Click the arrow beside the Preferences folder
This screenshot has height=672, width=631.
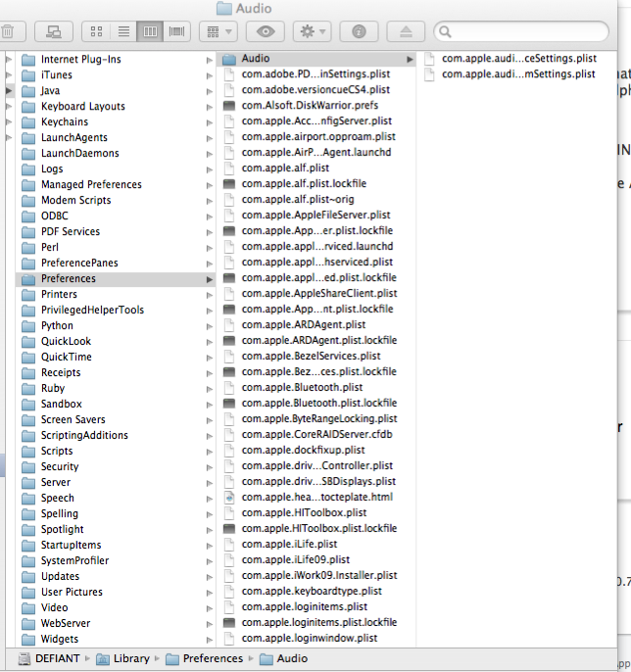(210, 279)
